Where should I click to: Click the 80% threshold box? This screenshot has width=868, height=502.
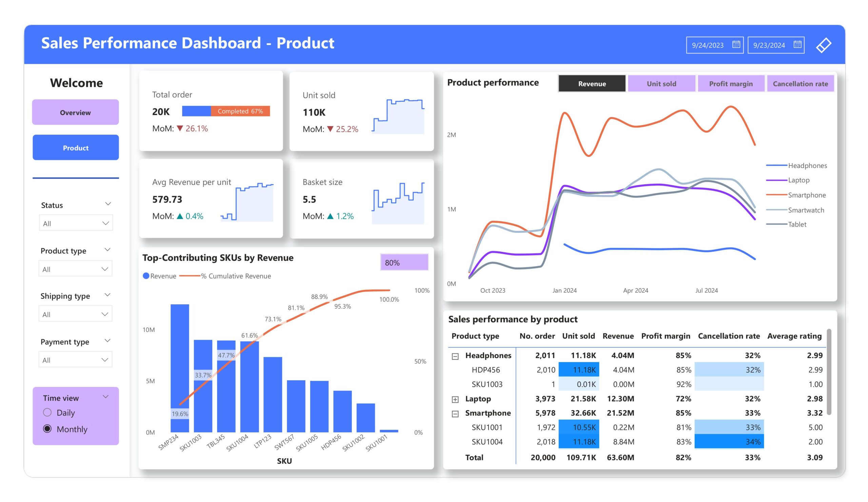(x=404, y=263)
